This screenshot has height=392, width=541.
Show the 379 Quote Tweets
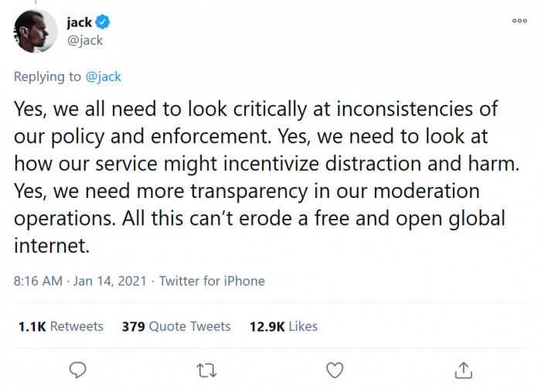176,326
